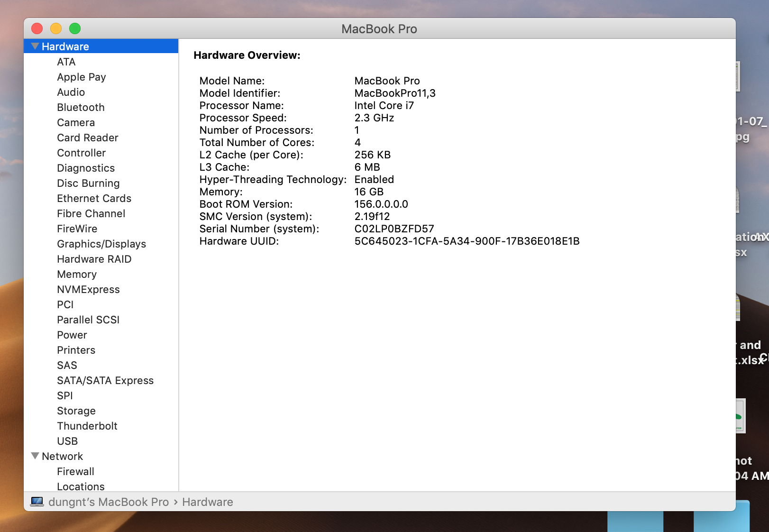Select the USB sidebar entry

tap(67, 441)
